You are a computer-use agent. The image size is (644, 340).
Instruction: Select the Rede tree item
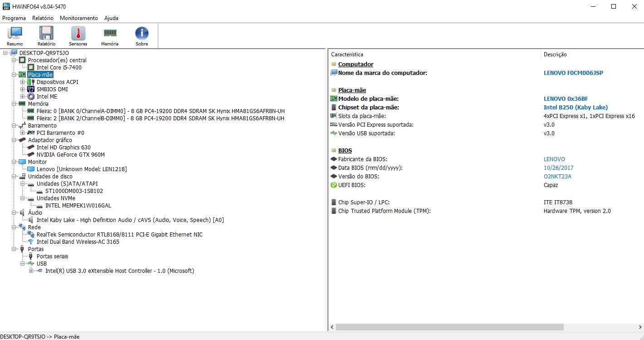(x=34, y=227)
